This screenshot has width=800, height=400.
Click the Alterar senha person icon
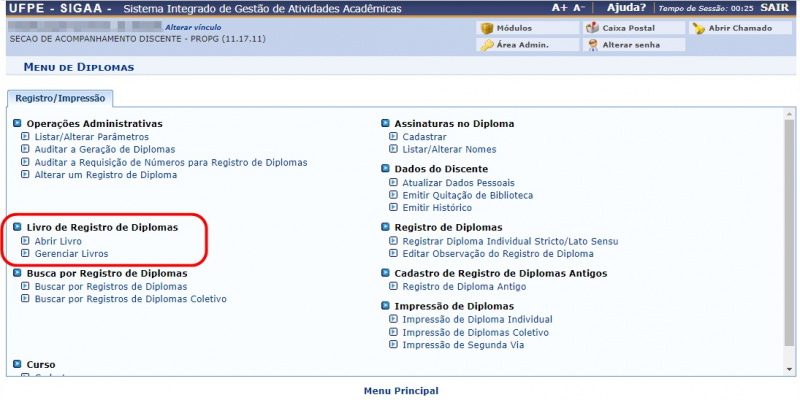point(593,45)
